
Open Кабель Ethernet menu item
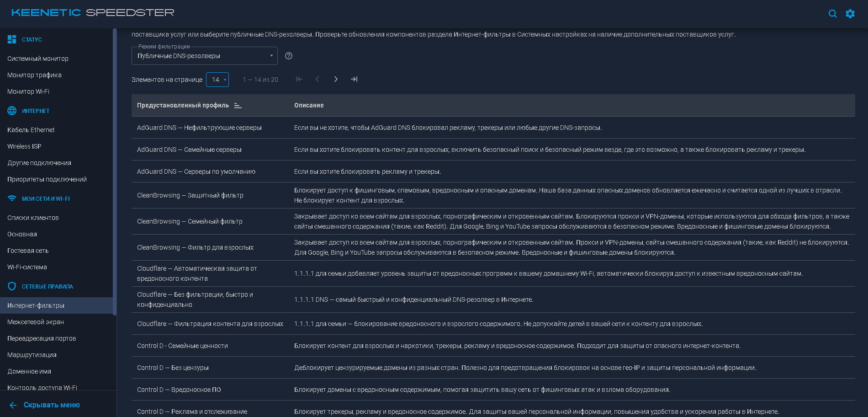[x=31, y=130]
